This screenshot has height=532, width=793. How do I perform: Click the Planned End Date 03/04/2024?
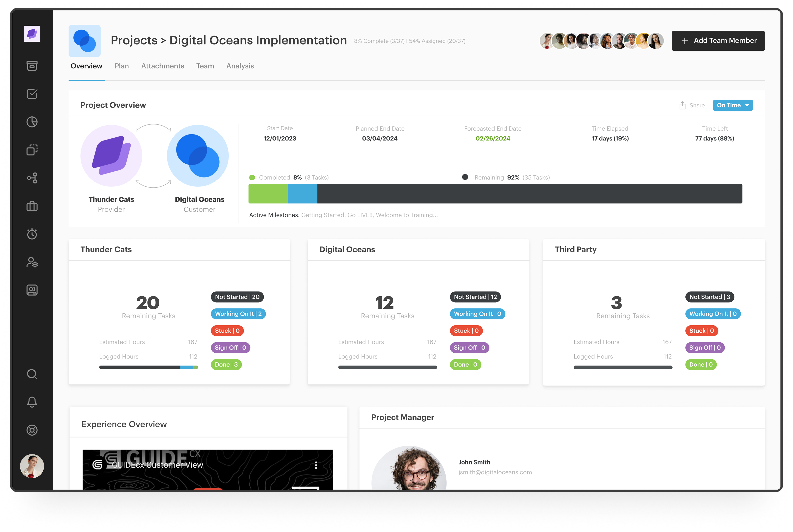380,138
